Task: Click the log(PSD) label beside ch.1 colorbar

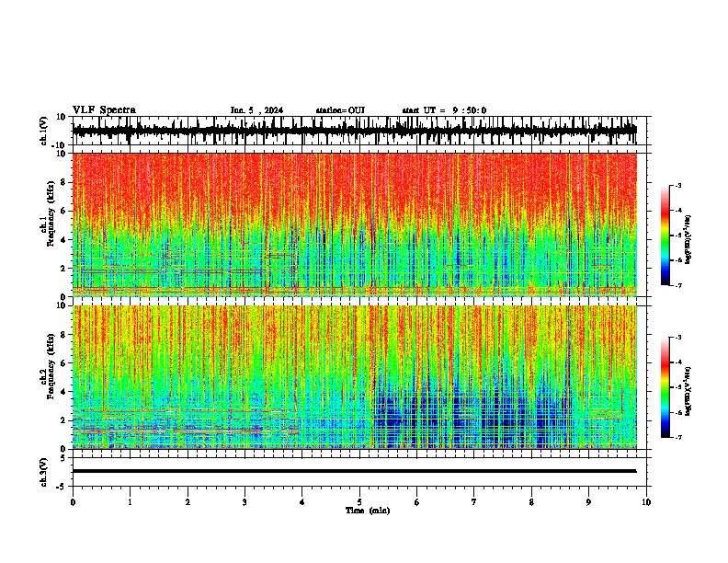Action: click(688, 240)
